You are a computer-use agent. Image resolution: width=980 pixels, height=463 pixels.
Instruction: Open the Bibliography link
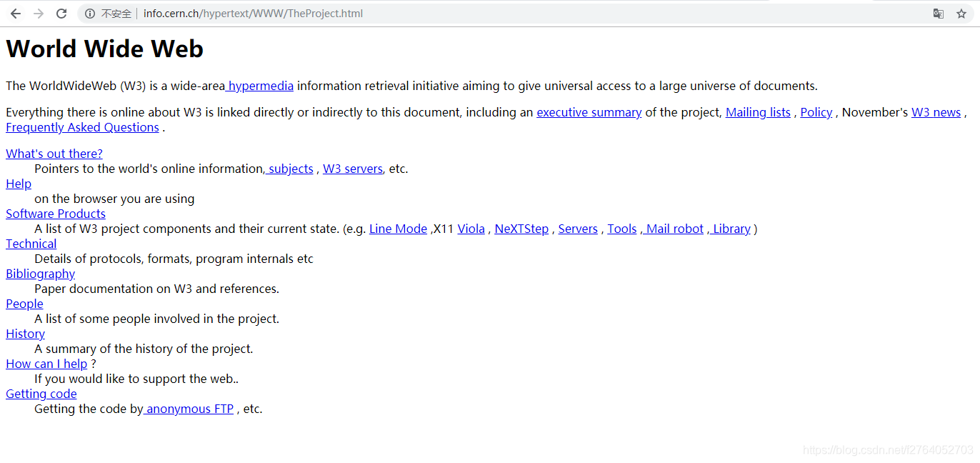pyautogui.click(x=40, y=274)
